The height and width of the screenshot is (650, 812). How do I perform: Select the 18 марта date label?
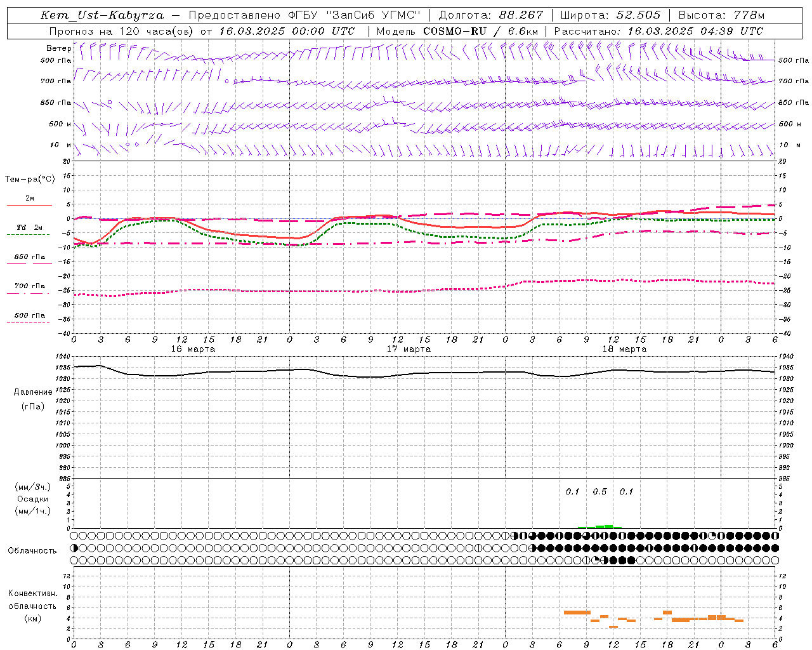click(624, 349)
